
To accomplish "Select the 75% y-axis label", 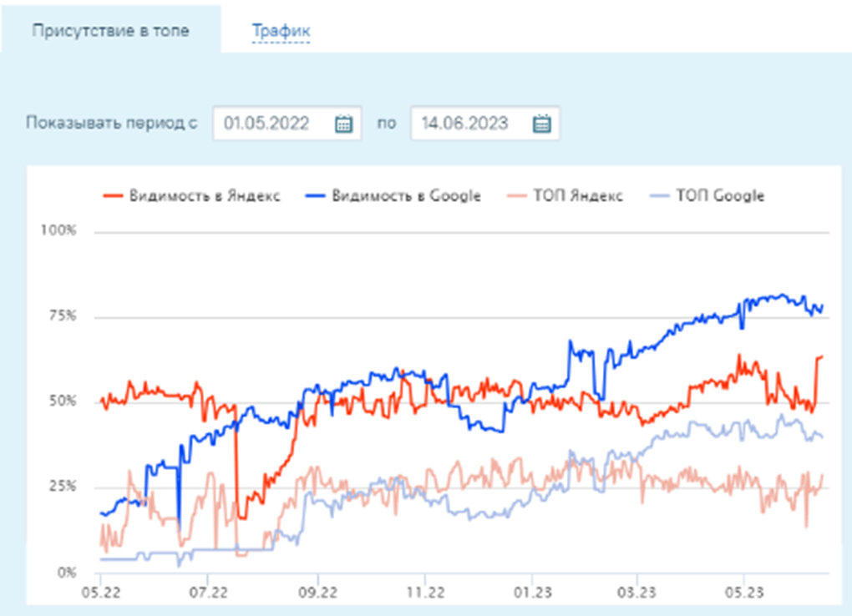I will coord(63,316).
